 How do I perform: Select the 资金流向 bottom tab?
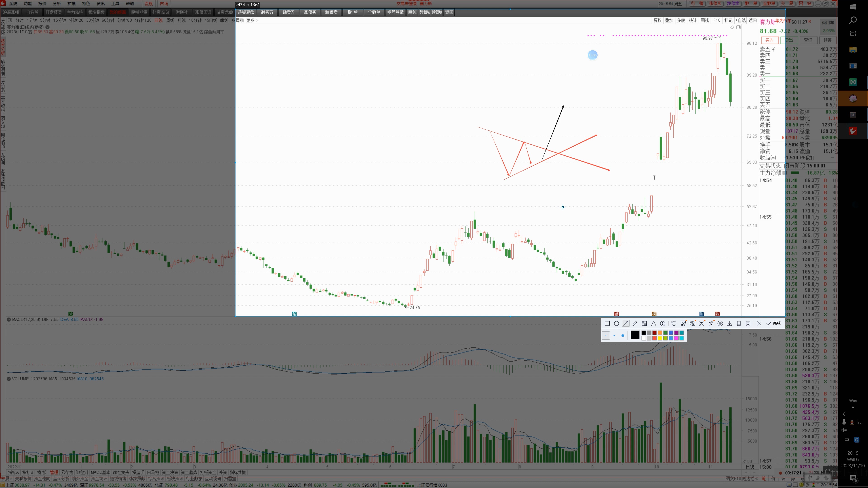[42, 479]
